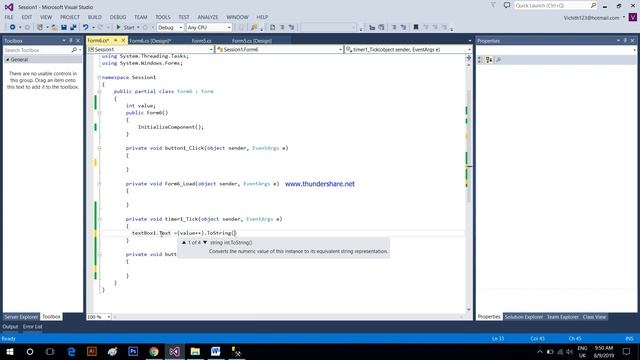640x360 pixels.
Task: Open the account email dropdown arrow
Action: pyautogui.click(x=624, y=17)
